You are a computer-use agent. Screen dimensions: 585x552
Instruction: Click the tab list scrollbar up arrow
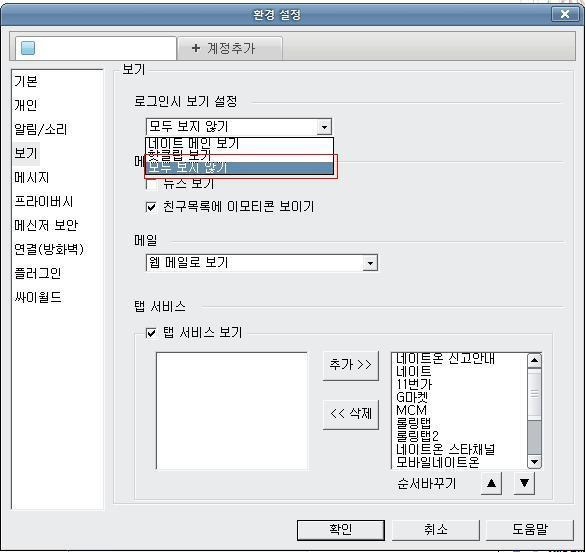[x=534, y=360]
